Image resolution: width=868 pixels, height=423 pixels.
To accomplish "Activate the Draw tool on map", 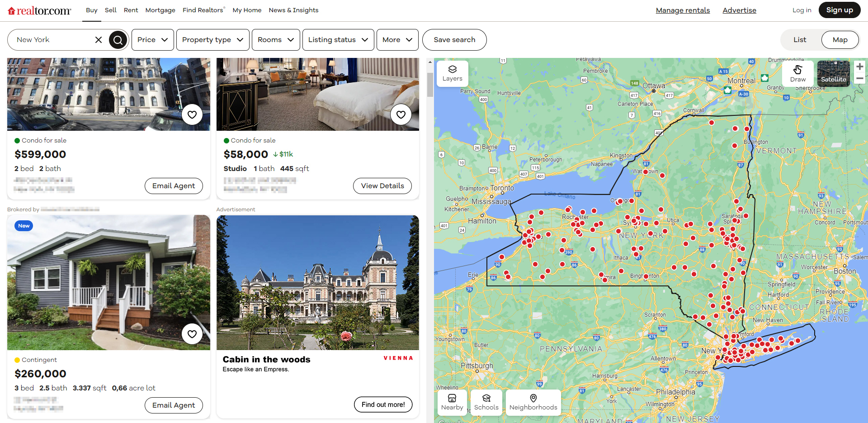I will pos(797,73).
